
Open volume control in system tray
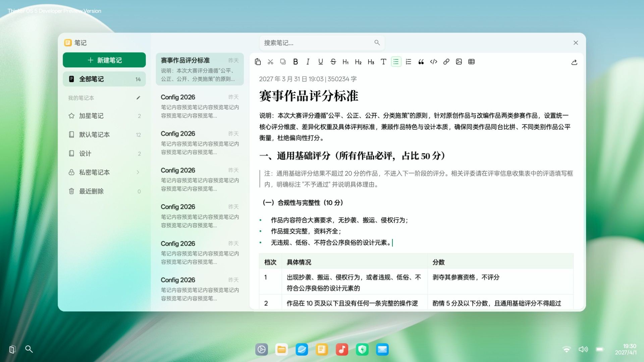coord(583,349)
